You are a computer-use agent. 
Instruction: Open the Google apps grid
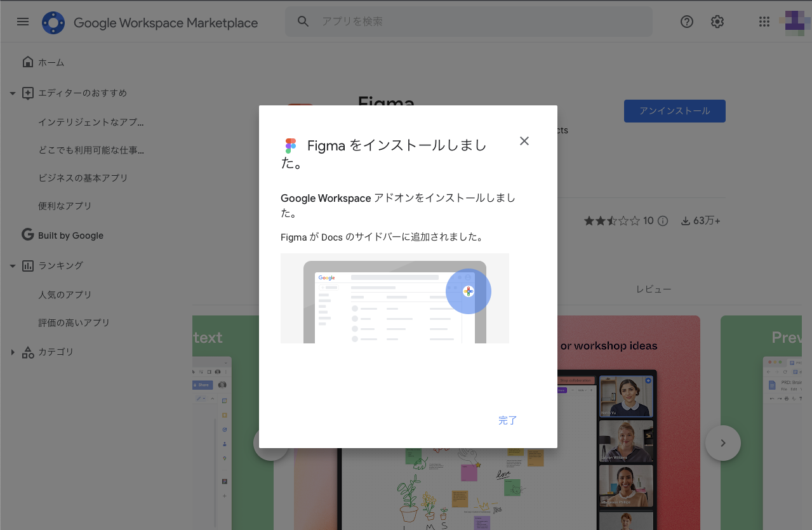(x=764, y=21)
